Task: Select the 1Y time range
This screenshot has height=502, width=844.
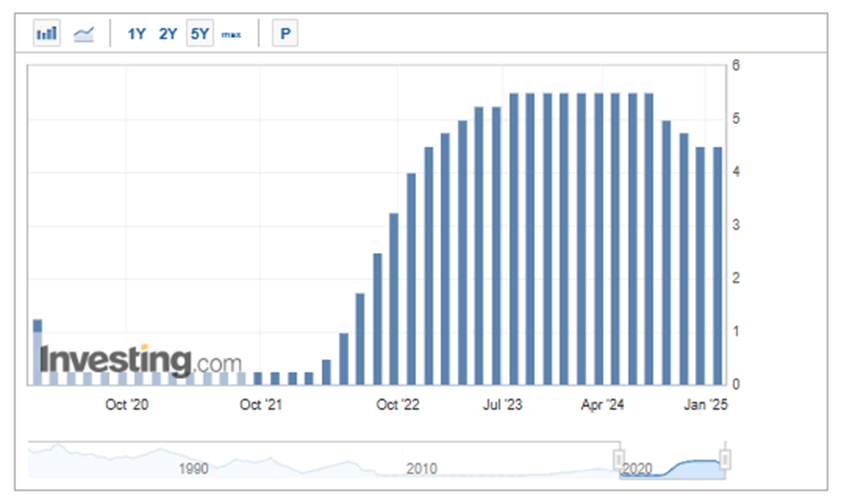Action: click(x=136, y=34)
